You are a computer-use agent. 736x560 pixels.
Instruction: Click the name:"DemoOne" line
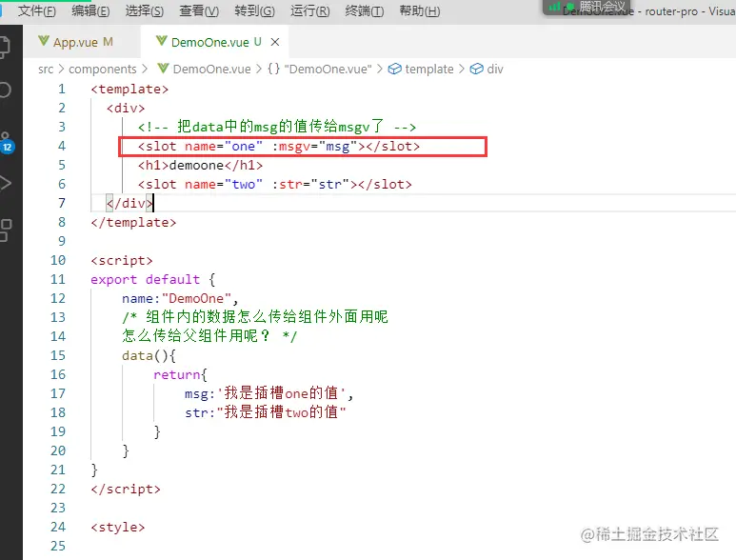(x=180, y=298)
